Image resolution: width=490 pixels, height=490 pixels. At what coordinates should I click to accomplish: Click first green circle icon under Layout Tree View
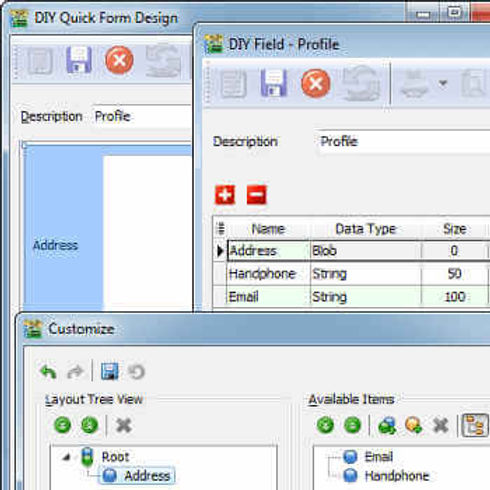pos(63,425)
